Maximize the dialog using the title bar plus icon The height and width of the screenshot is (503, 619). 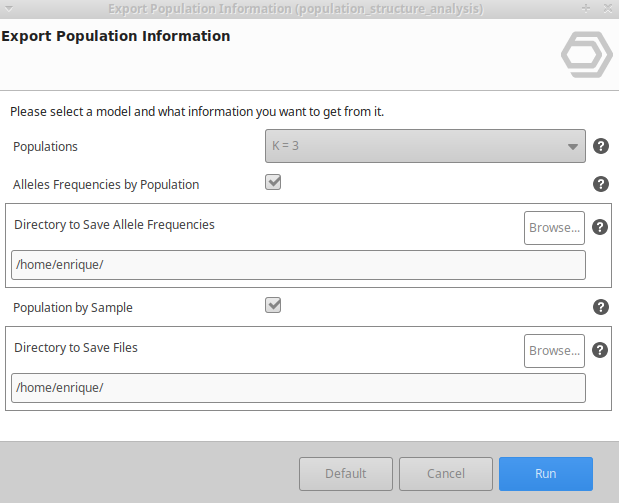(x=585, y=8)
